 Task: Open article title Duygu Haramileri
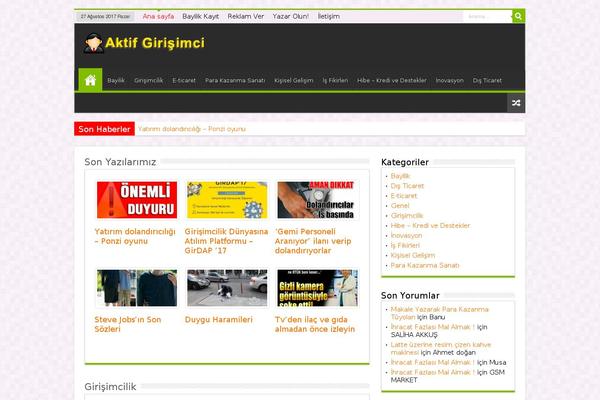pos(218,320)
